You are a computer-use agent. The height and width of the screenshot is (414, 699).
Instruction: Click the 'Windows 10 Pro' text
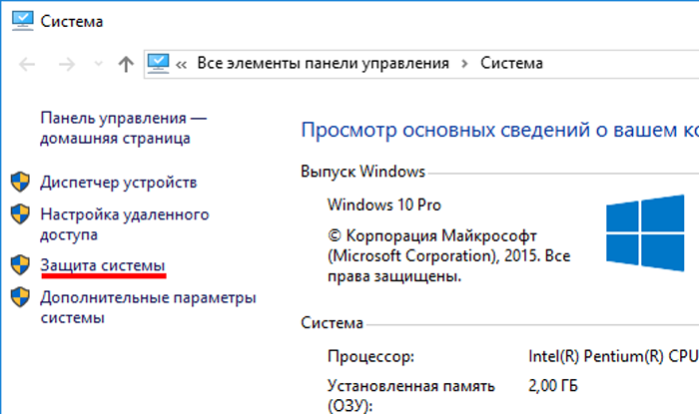pos(384,205)
